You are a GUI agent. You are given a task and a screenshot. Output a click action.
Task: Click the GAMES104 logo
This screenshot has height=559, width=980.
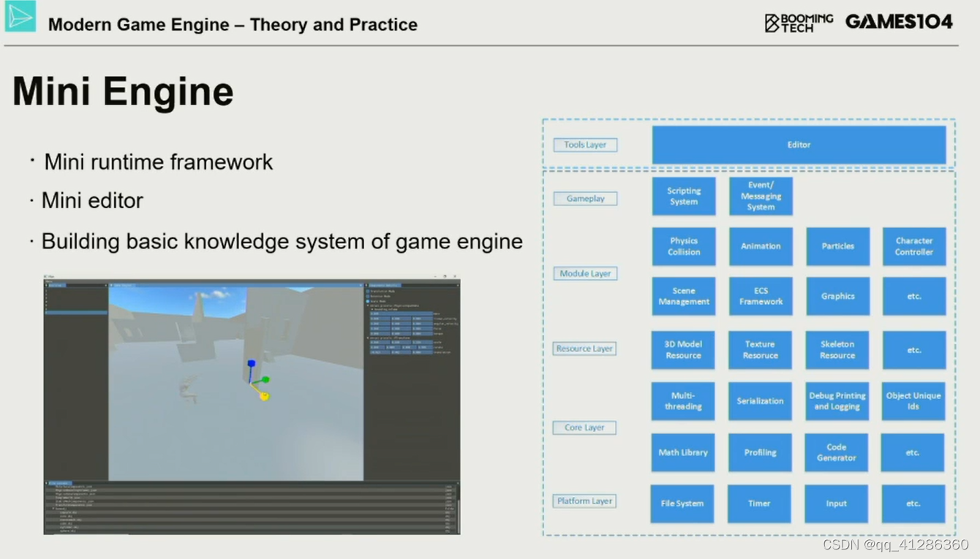click(899, 22)
